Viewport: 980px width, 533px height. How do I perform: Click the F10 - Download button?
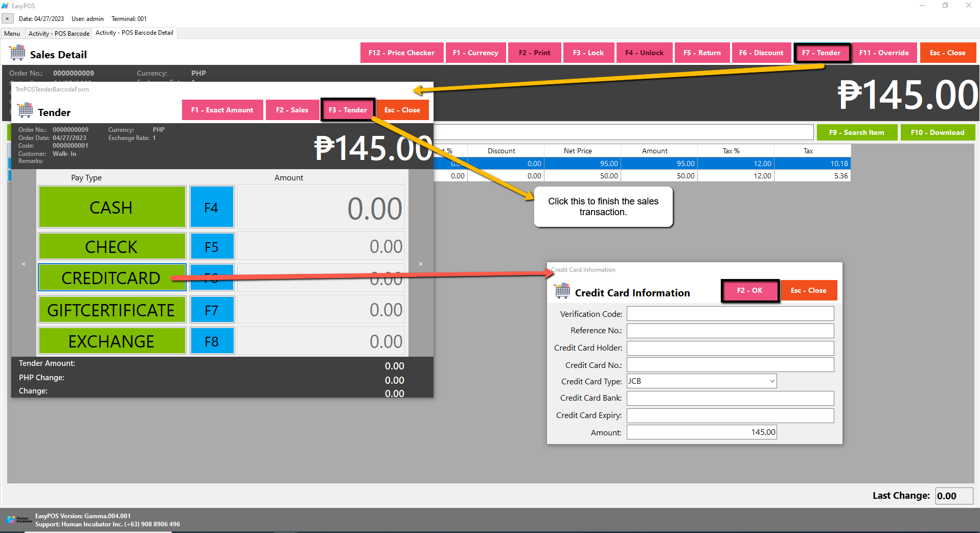tap(938, 132)
